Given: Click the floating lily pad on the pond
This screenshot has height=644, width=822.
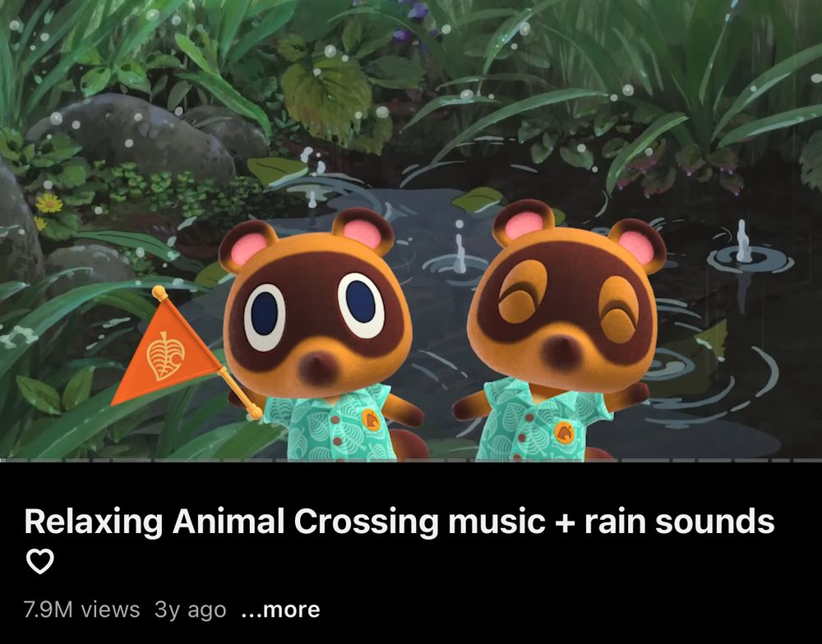Looking at the screenshot, I should [478, 200].
